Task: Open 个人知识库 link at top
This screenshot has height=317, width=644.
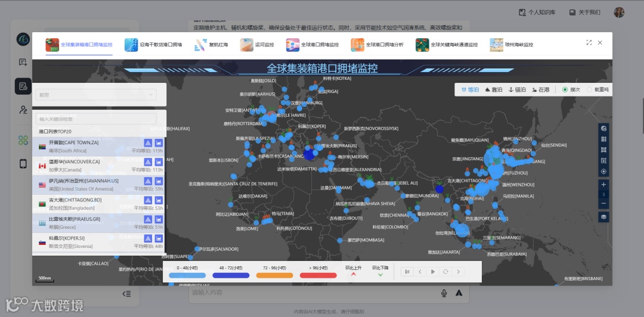Action: [x=537, y=13]
